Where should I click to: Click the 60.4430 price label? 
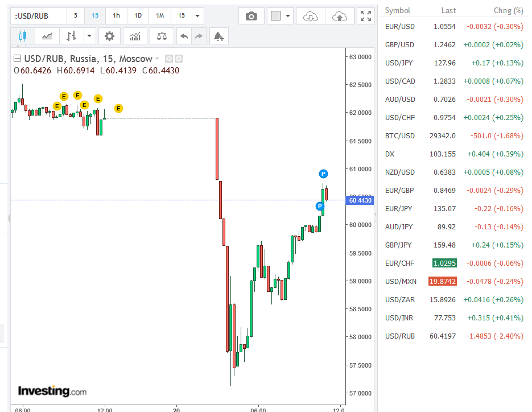(360, 200)
